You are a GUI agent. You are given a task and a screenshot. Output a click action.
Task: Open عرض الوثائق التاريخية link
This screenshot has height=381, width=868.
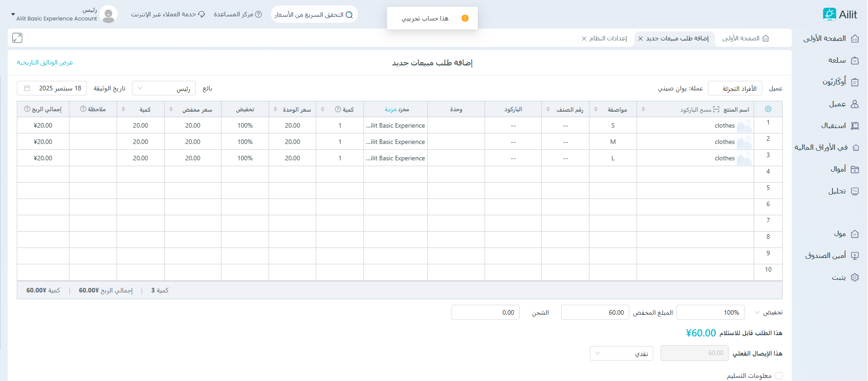coord(45,63)
